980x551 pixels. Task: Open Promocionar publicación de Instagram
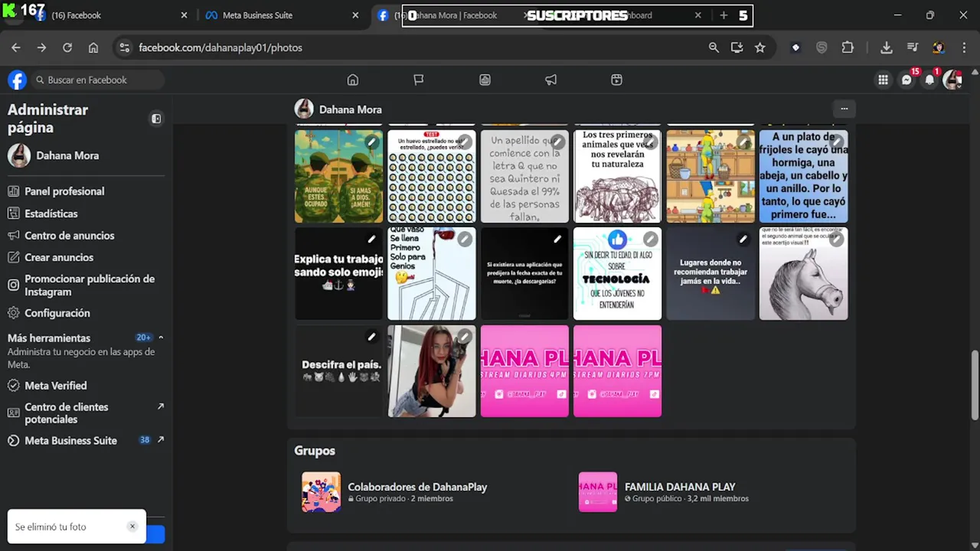pyautogui.click(x=84, y=285)
